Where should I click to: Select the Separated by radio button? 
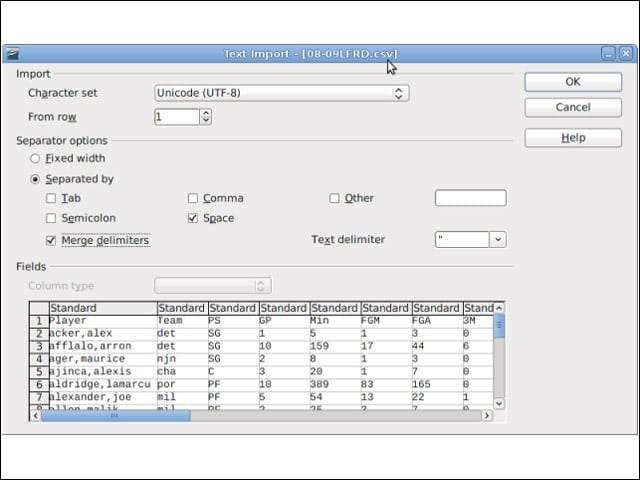36,179
